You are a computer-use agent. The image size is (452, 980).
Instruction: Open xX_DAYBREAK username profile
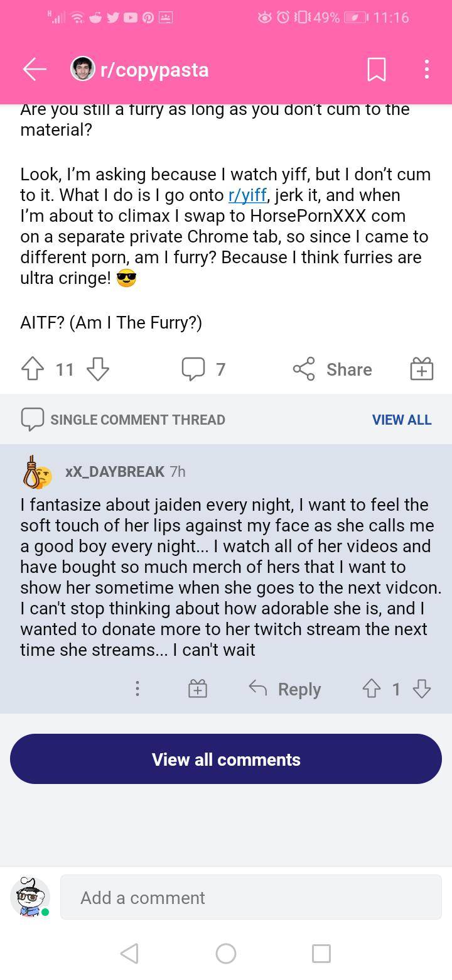(x=115, y=472)
